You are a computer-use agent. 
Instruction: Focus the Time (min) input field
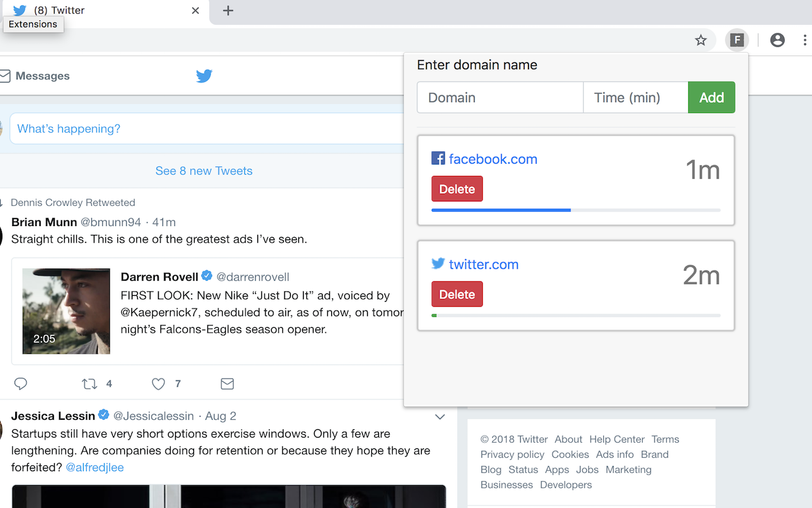(636, 97)
